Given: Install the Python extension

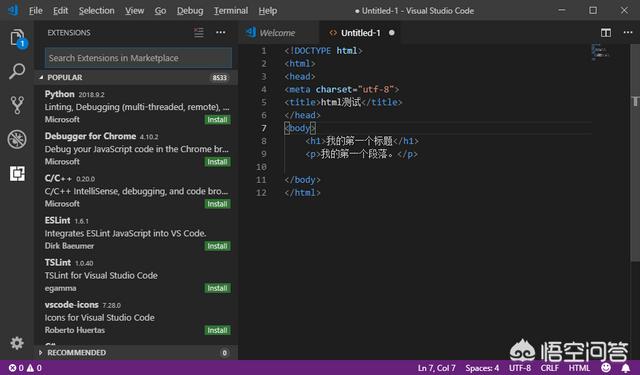Looking at the screenshot, I should pos(217,120).
